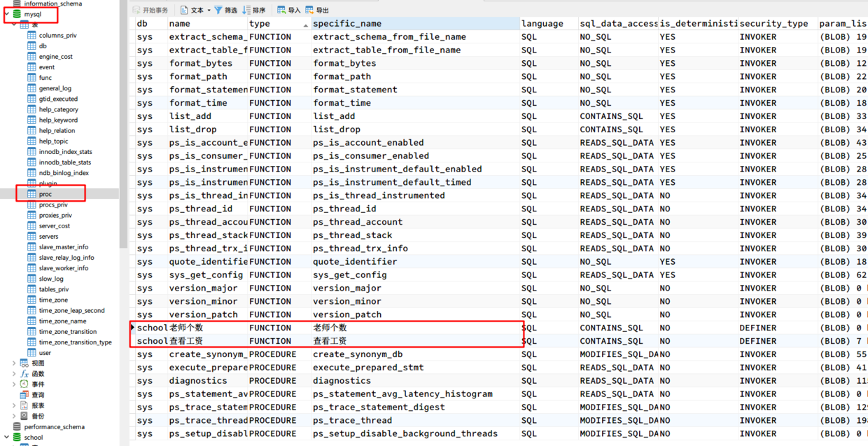Select the engine_cost table icon
Viewport: 868px width, 446px height.
coord(31,56)
